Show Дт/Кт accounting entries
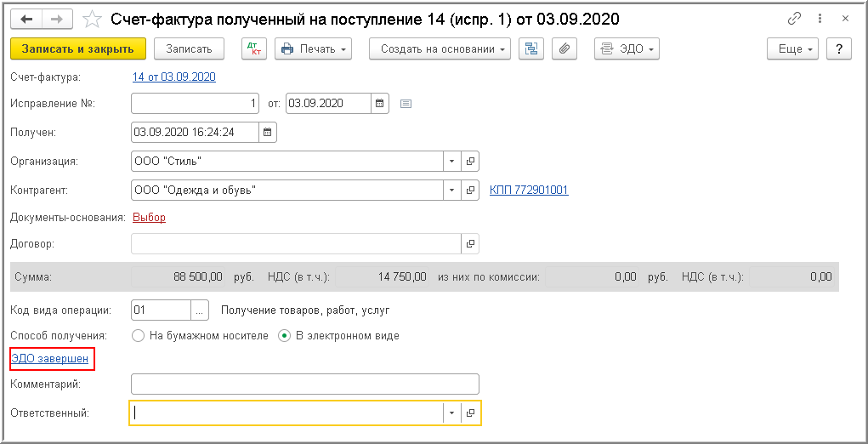The image size is (868, 444). tap(254, 48)
